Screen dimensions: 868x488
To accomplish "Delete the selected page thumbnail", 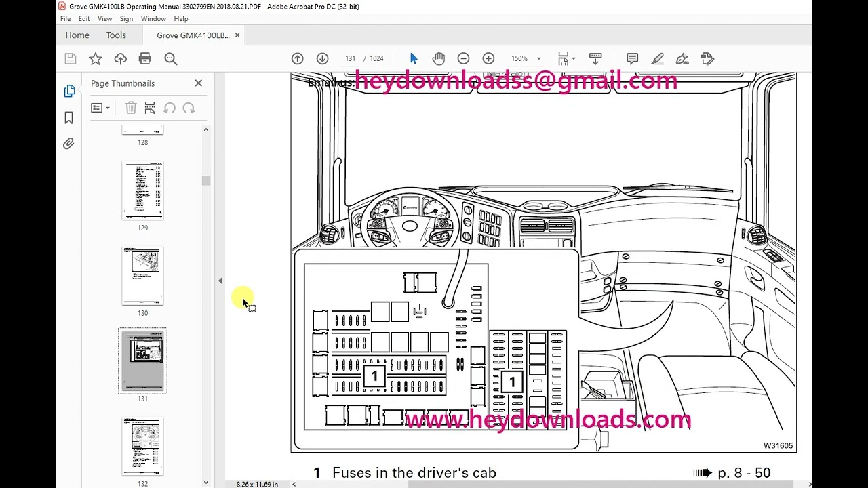I will pyautogui.click(x=131, y=108).
